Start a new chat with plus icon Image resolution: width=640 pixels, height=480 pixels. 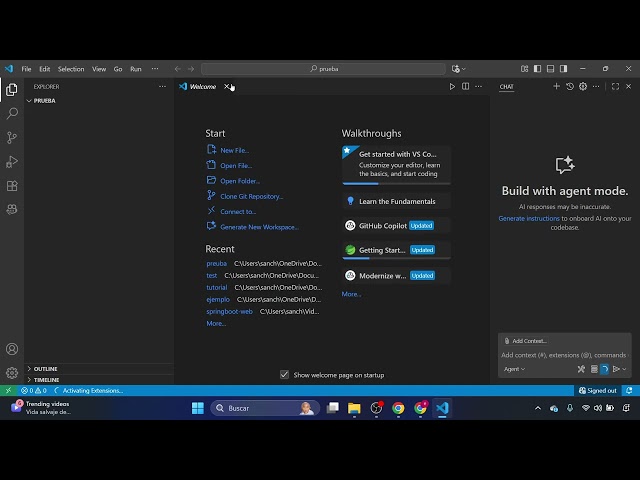[x=556, y=87]
